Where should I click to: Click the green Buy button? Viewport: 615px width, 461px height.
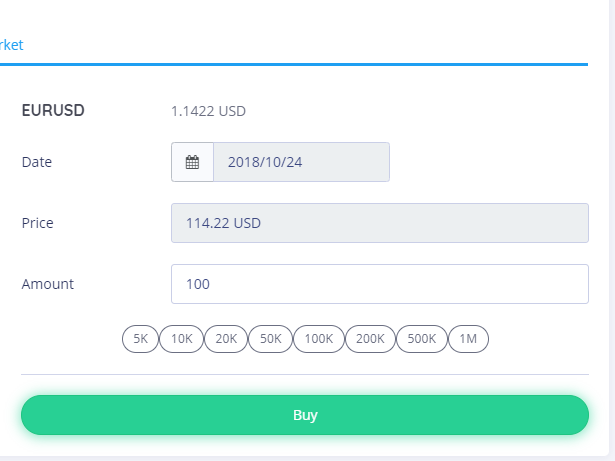(305, 415)
